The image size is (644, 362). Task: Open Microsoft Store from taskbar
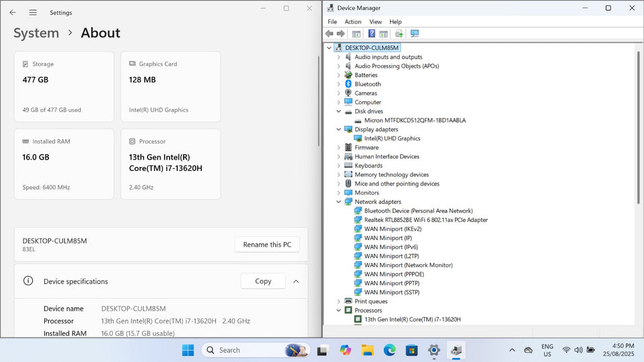click(411, 350)
